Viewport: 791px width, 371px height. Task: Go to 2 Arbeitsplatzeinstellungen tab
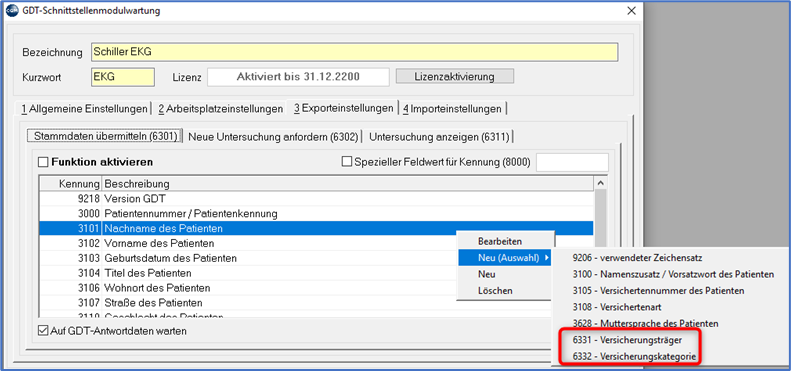click(x=220, y=109)
